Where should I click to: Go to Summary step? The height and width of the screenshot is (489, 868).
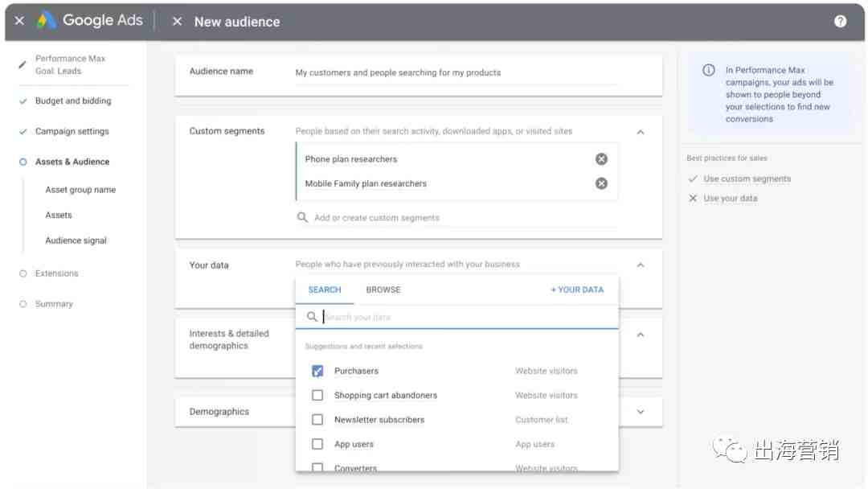54,304
